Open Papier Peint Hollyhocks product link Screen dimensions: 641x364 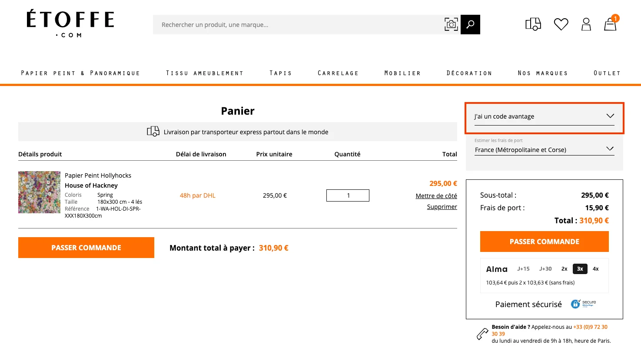(x=98, y=175)
